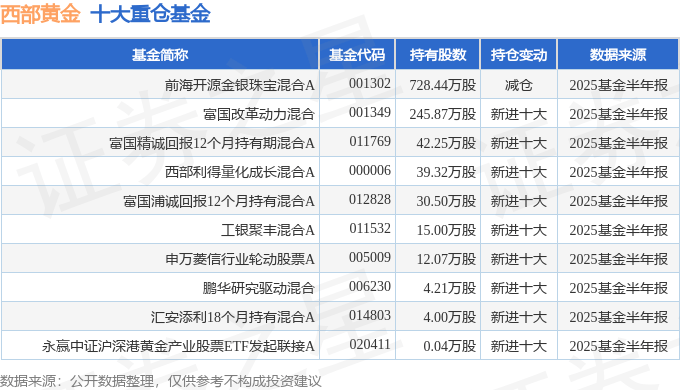
Task: Click the 基金简称 column header
Action: coord(160,55)
